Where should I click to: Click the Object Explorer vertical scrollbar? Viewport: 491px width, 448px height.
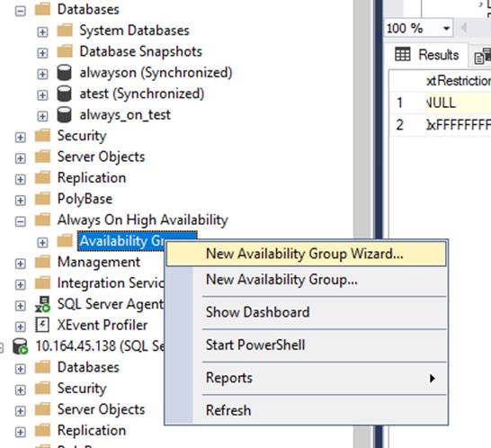[362, 224]
